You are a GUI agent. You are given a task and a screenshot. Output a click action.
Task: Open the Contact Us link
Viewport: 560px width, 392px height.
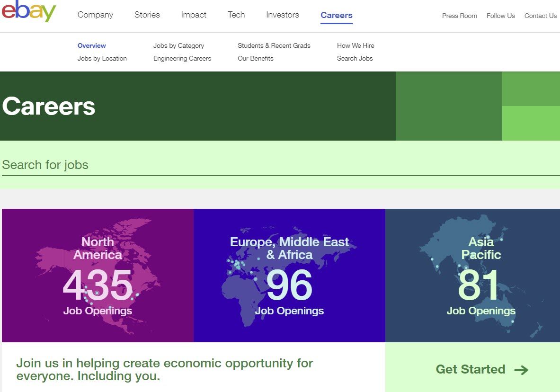click(541, 16)
